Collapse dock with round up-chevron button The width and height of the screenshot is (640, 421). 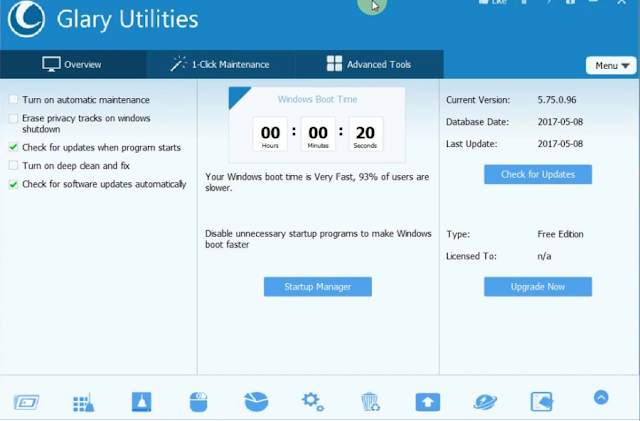coord(601,397)
